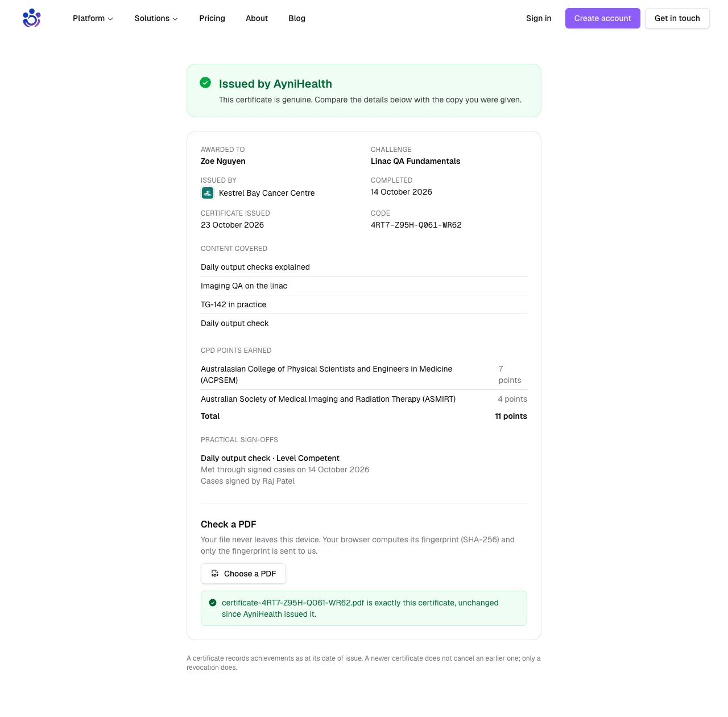This screenshot has width=728, height=717.
Task: Click the Total label in CPD points
Action: pos(210,416)
